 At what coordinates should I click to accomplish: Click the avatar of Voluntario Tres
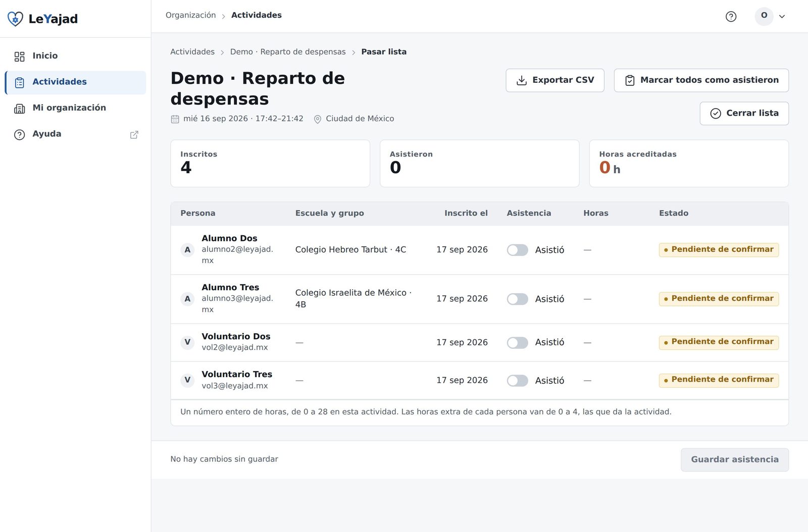pyautogui.click(x=187, y=380)
